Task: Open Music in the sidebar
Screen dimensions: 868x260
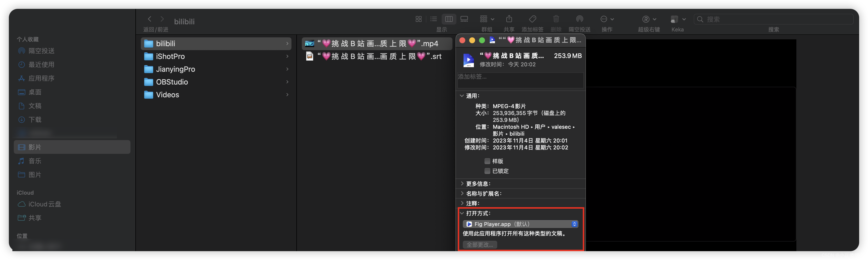Action: tap(72, 161)
